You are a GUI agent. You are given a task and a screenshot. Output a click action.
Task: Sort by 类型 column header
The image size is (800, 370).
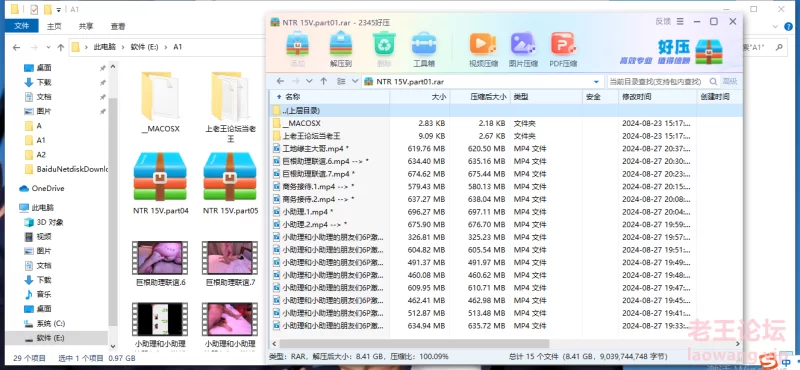[546, 96]
